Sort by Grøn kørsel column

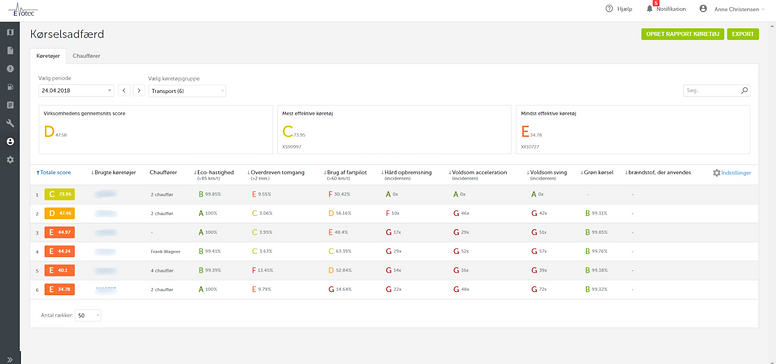(597, 173)
